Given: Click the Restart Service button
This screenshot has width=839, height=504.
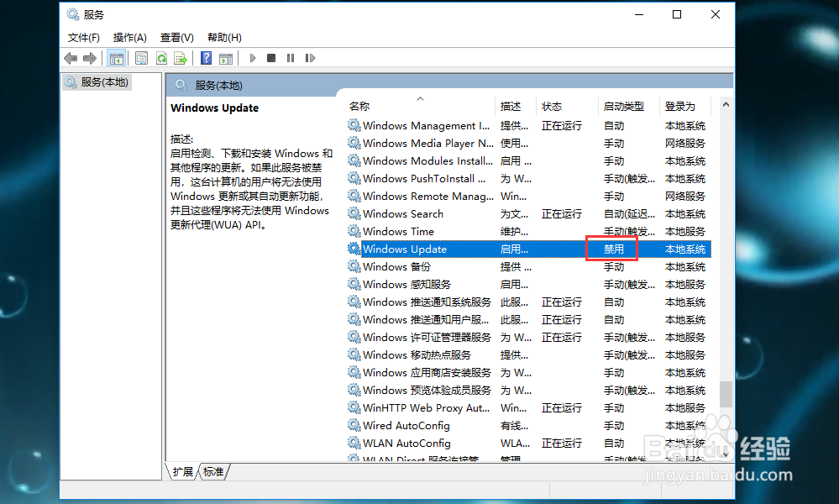Looking at the screenshot, I should (x=310, y=58).
